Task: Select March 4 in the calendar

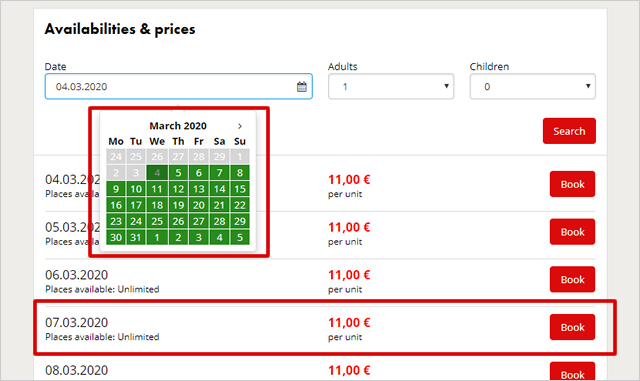Action: coord(157,173)
